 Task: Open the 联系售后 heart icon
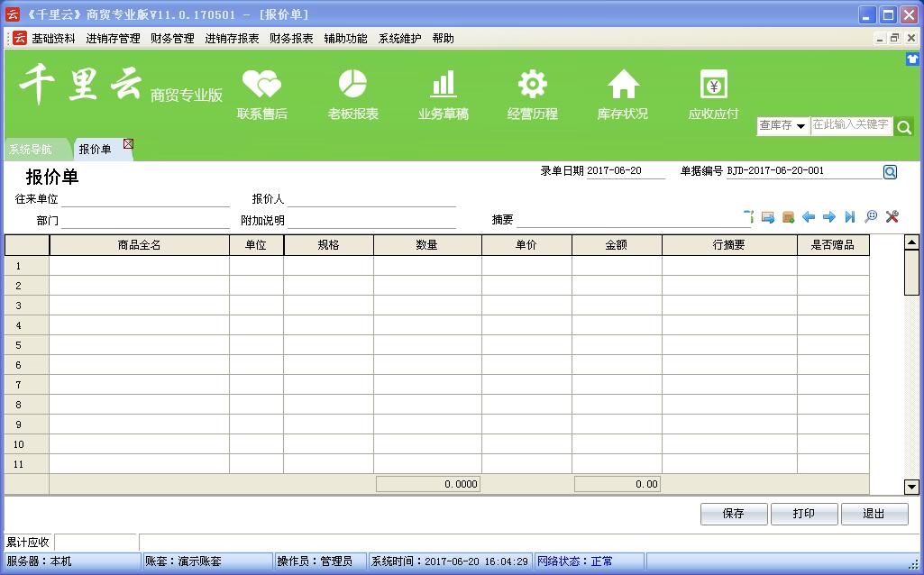pyautogui.click(x=262, y=86)
